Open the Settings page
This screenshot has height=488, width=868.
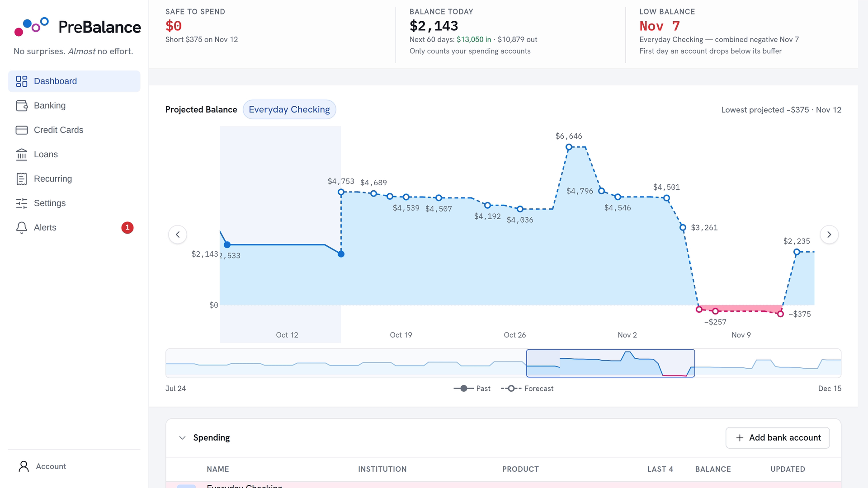point(74,203)
